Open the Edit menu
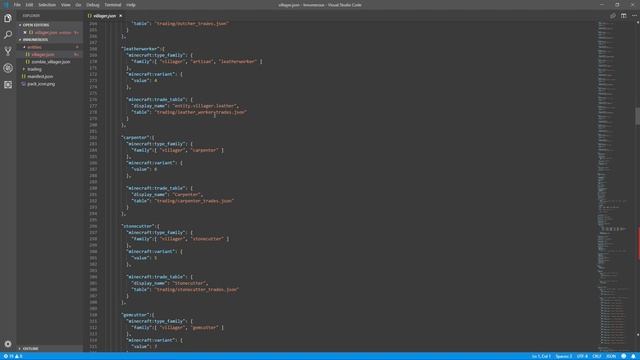Screen dimensions: 640x360 29,5
